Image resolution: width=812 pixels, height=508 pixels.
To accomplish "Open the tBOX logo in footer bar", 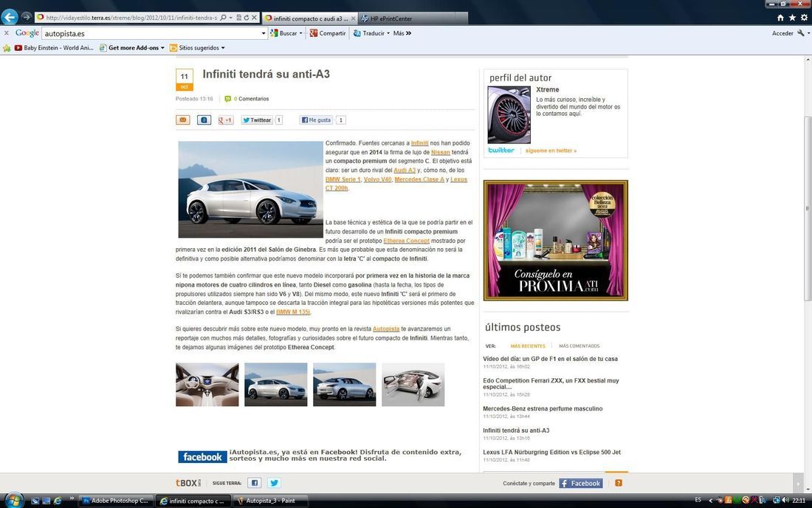I will [x=188, y=483].
